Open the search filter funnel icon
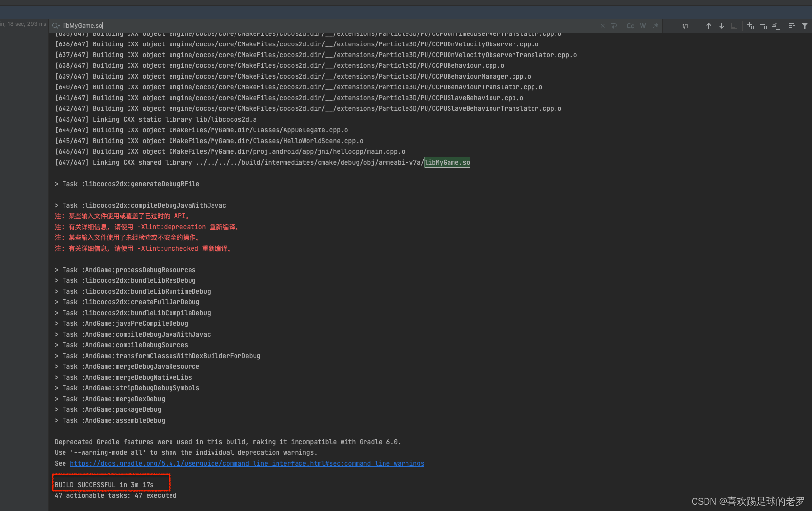Screen dimensions: 812x511 point(805,26)
